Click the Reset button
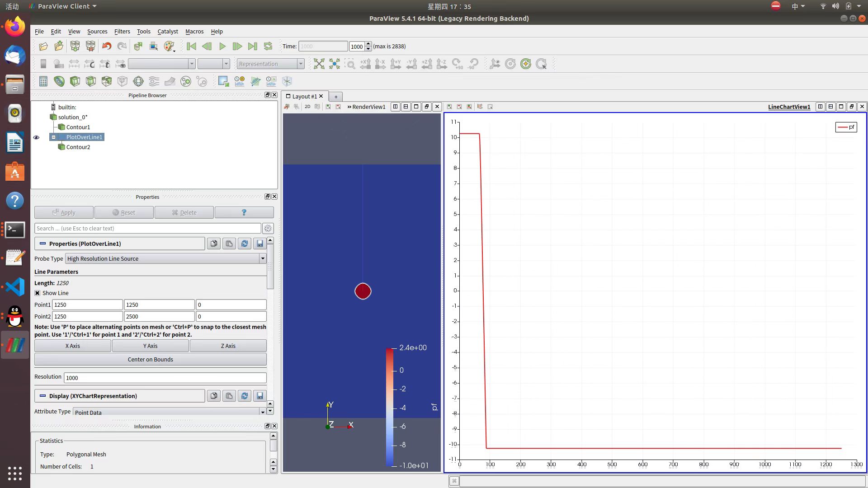 124,212
